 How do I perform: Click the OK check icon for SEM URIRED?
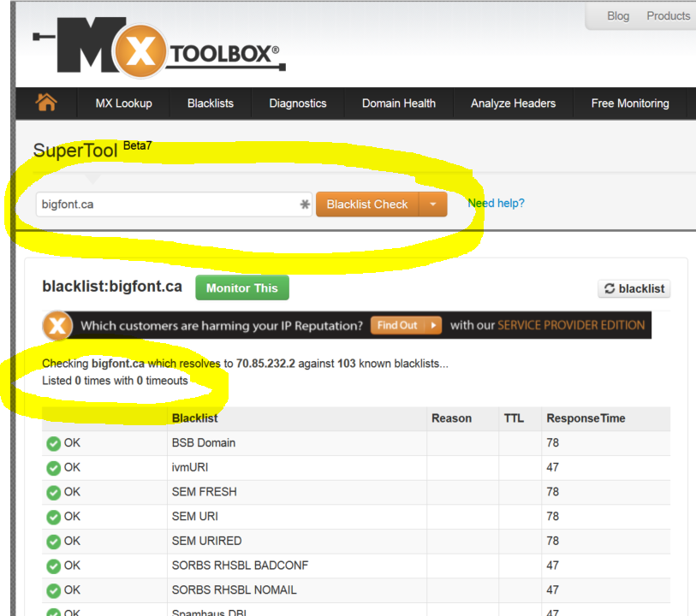(53, 542)
